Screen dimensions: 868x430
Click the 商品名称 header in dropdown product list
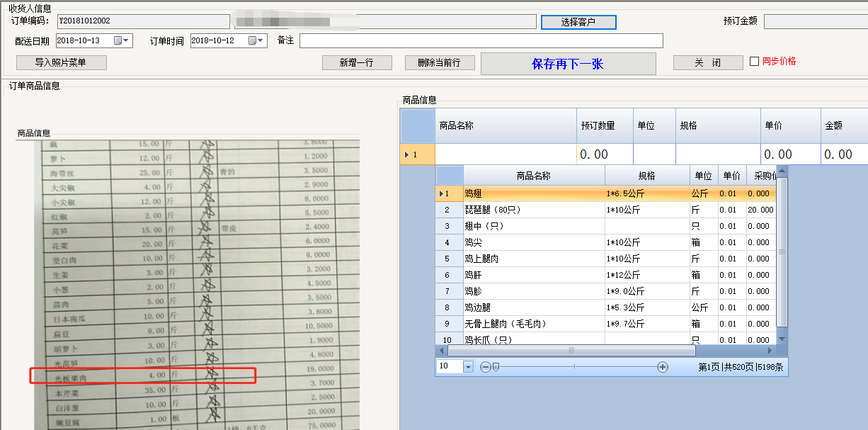click(x=534, y=176)
